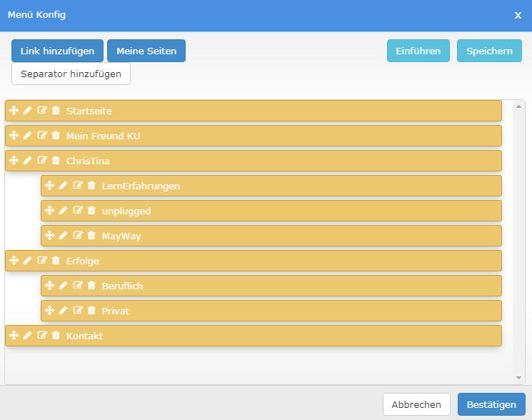This screenshot has width=532, height=420.
Task: Click the pencil icon on MayWay row
Action: click(63, 236)
